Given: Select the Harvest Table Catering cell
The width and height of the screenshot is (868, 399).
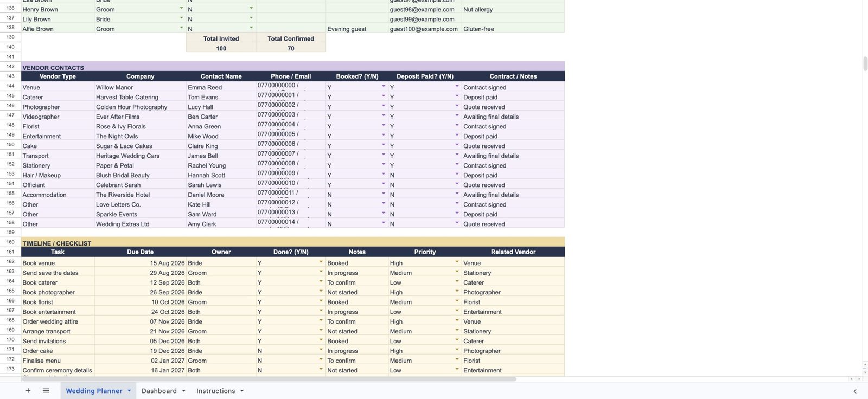Looking at the screenshot, I should [x=141, y=97].
